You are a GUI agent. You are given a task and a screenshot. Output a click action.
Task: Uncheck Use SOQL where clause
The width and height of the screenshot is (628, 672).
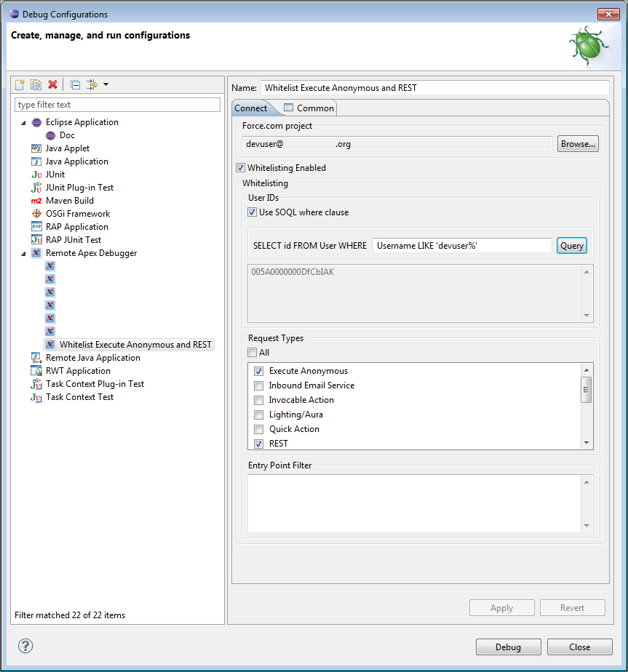point(253,212)
